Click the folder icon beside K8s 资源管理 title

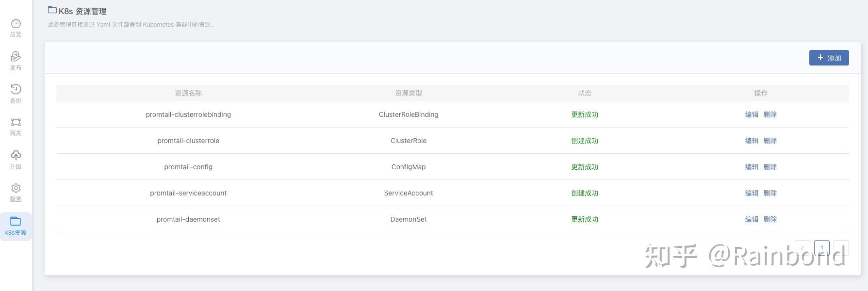pyautogui.click(x=52, y=10)
